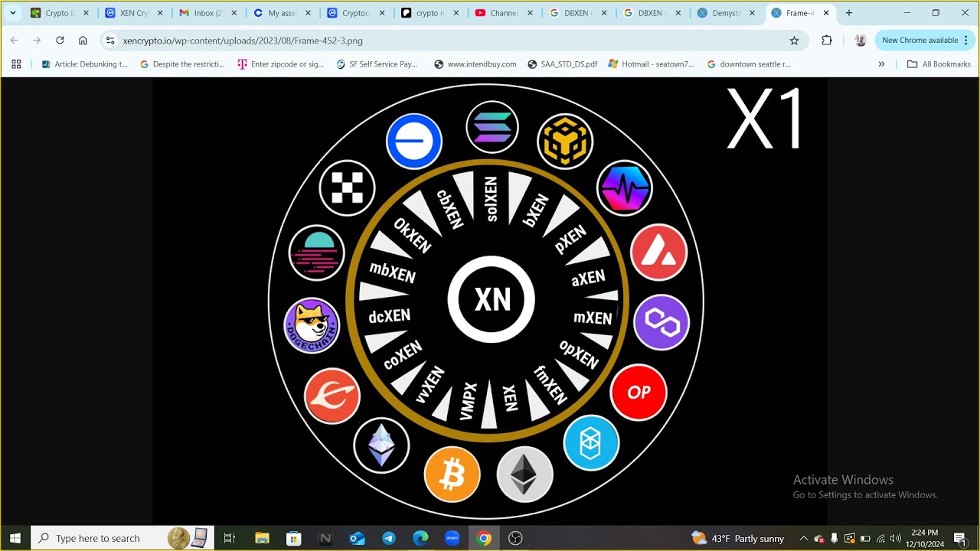
Task: Click the orange Bitcoin logo
Action: [452, 474]
